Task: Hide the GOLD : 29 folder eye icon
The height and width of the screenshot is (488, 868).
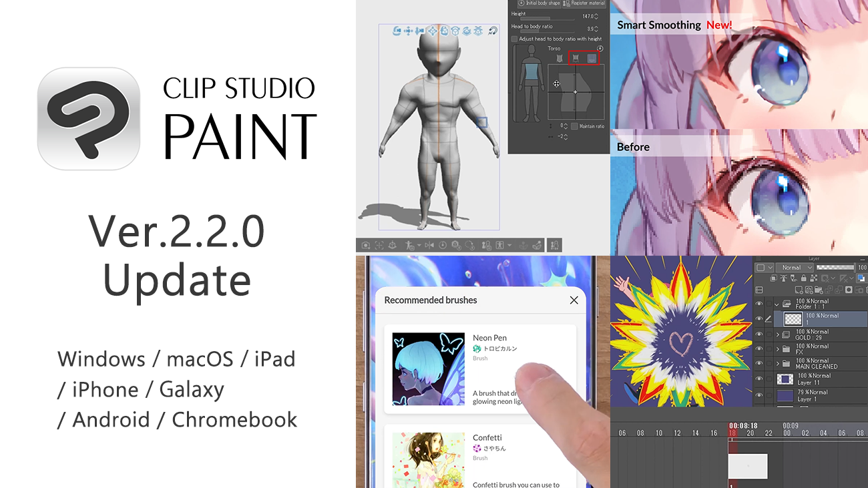Action: click(759, 334)
